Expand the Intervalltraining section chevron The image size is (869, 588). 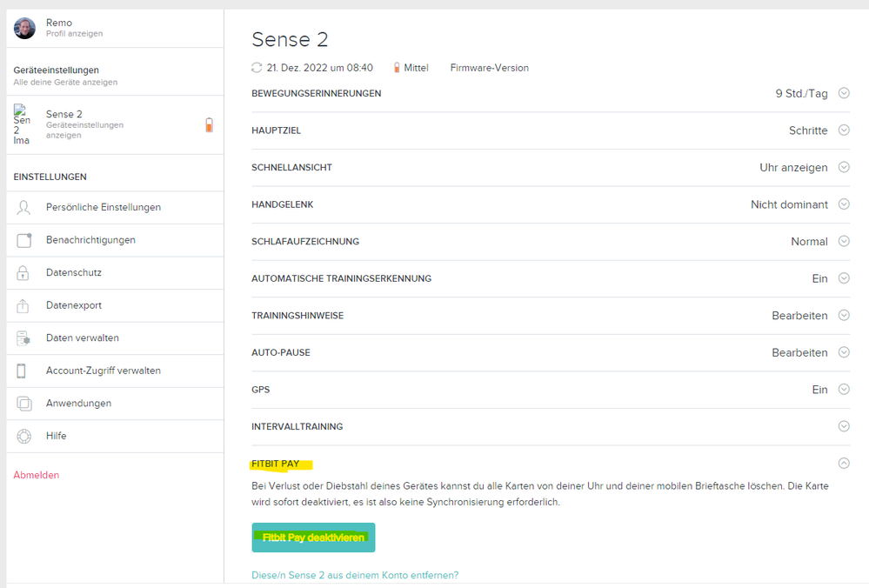pyautogui.click(x=843, y=426)
